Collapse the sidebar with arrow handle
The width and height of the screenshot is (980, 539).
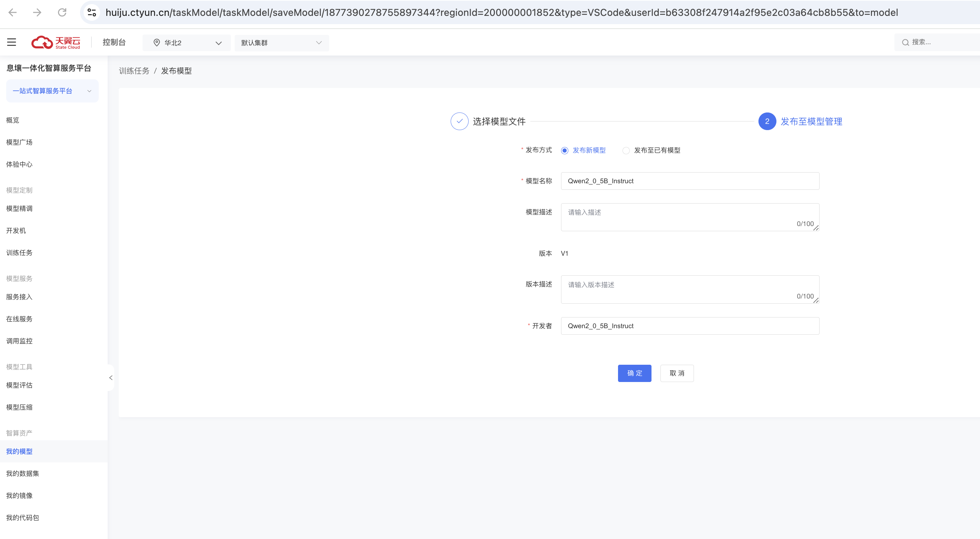pos(111,378)
